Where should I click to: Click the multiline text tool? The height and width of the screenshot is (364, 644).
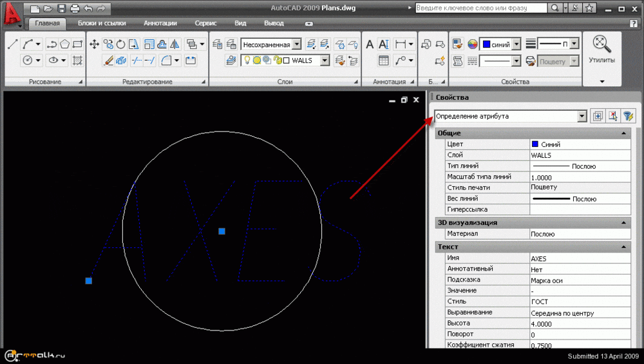point(370,44)
